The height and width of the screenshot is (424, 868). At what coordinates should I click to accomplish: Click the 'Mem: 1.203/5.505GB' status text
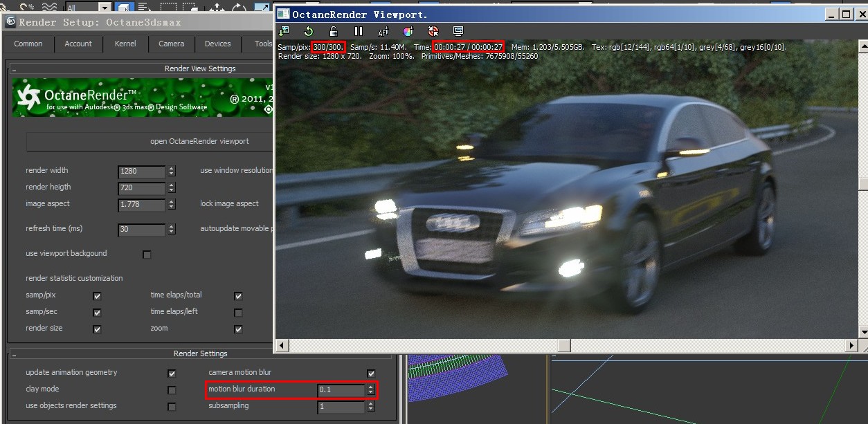[x=548, y=47]
